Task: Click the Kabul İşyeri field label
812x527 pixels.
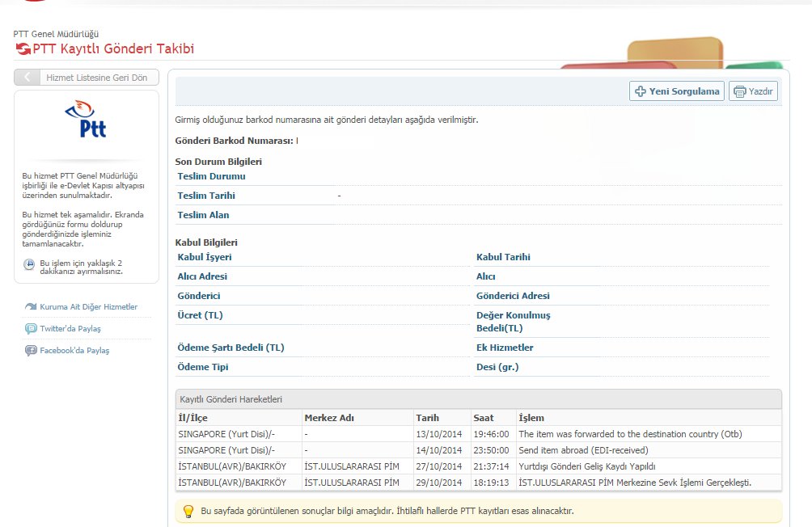Action: (x=205, y=257)
